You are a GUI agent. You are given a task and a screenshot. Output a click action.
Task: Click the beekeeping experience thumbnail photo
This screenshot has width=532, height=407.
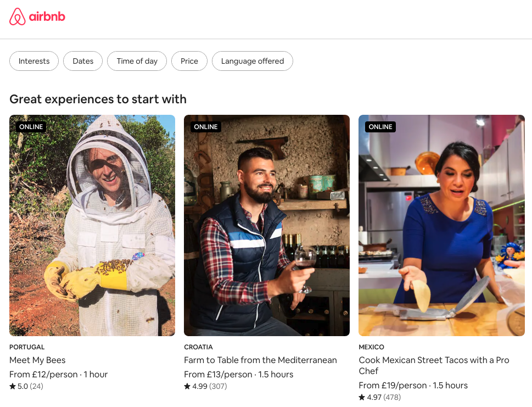tap(92, 225)
